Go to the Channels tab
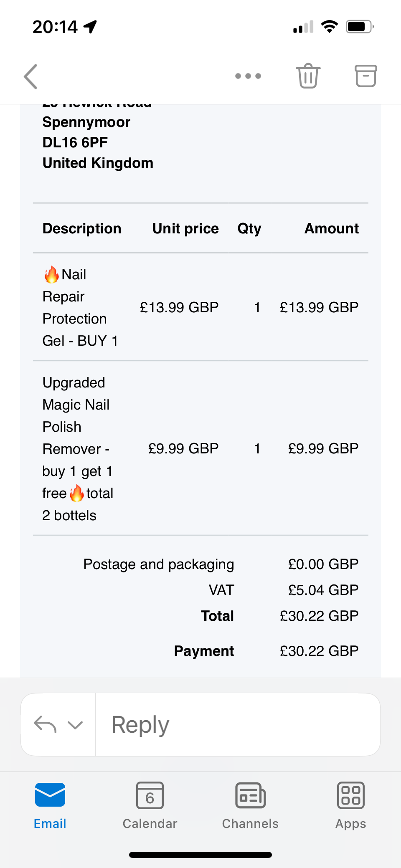 (250, 806)
